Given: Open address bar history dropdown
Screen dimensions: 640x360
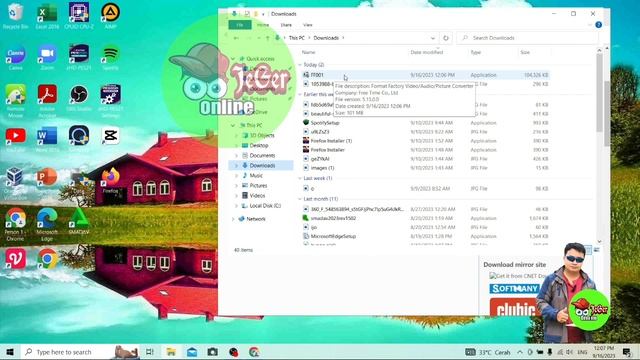Looking at the screenshot, I should pos(433,38).
